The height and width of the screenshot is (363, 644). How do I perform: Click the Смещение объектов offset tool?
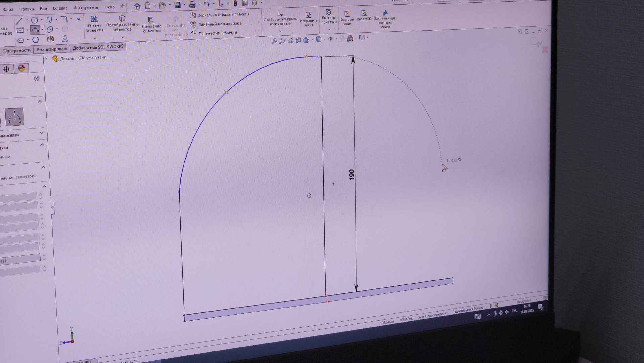[x=151, y=25]
